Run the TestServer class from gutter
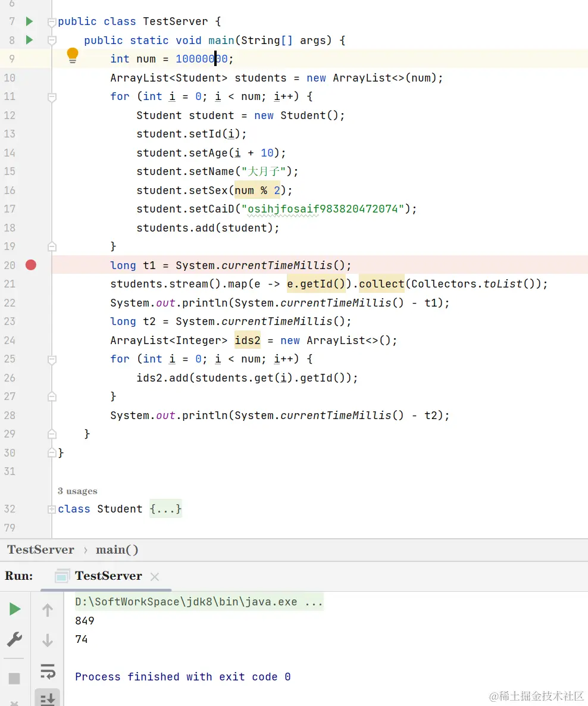The width and height of the screenshot is (588, 706). 29,21
